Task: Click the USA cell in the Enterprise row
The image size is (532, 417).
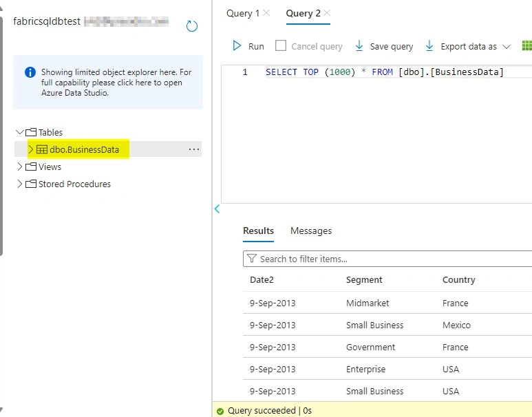Action: (451, 369)
